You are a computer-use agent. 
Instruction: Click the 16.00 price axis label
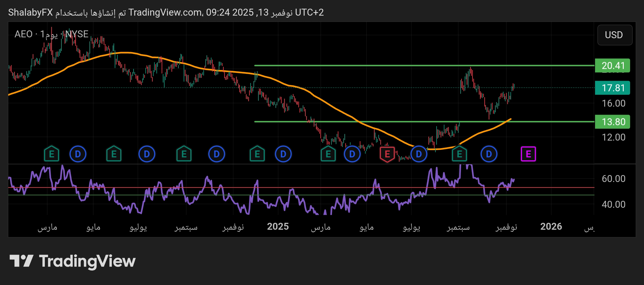point(613,104)
